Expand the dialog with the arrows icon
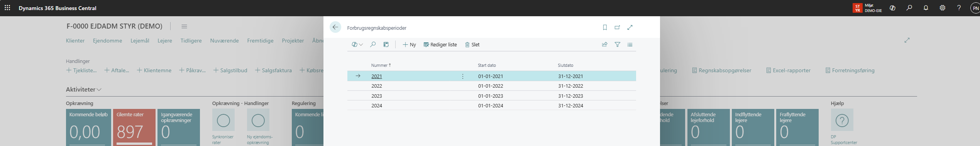Screen dimensions: 980x146 (x=630, y=27)
